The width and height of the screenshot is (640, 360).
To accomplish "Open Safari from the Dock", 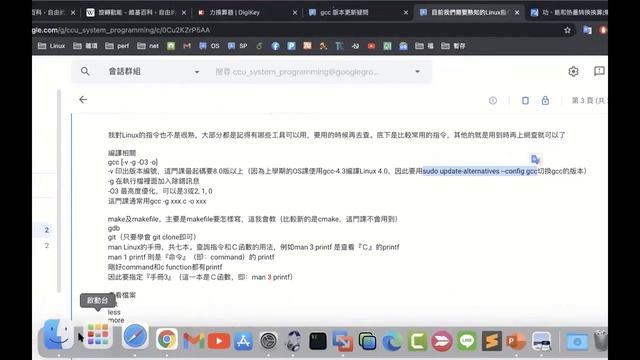I will point(135,336).
